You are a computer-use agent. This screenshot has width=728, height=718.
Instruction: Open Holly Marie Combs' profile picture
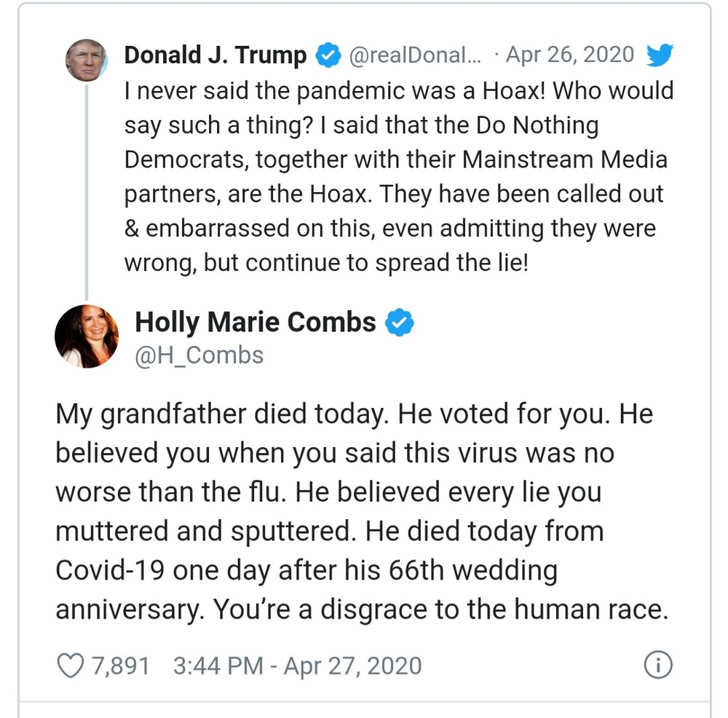point(86,336)
